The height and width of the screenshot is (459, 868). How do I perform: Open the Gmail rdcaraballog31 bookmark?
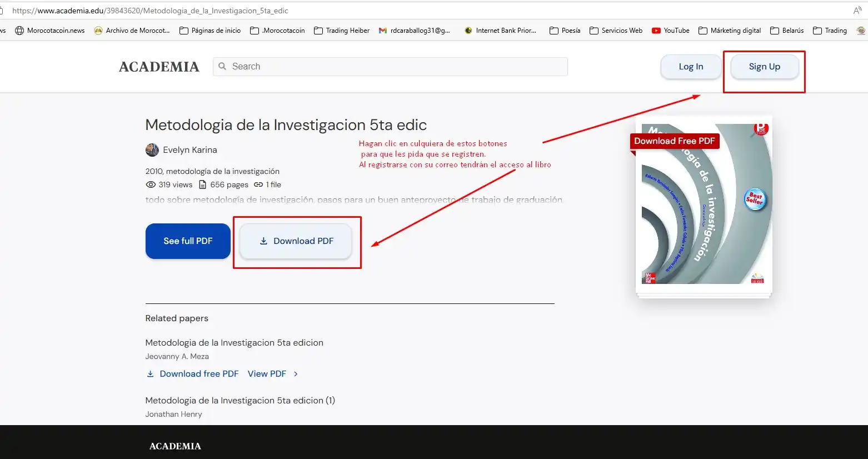415,31
